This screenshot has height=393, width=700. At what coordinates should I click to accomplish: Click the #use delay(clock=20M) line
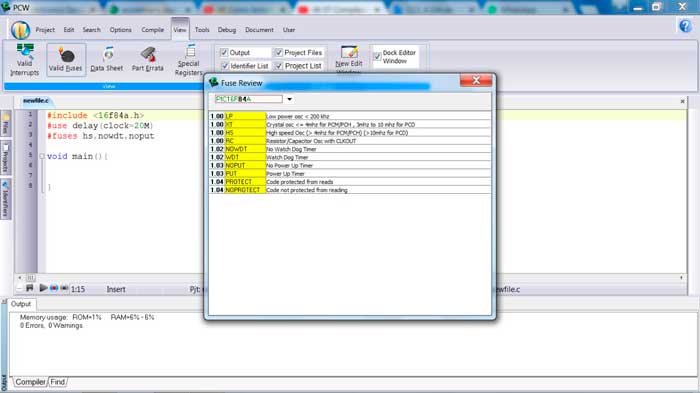click(100, 126)
